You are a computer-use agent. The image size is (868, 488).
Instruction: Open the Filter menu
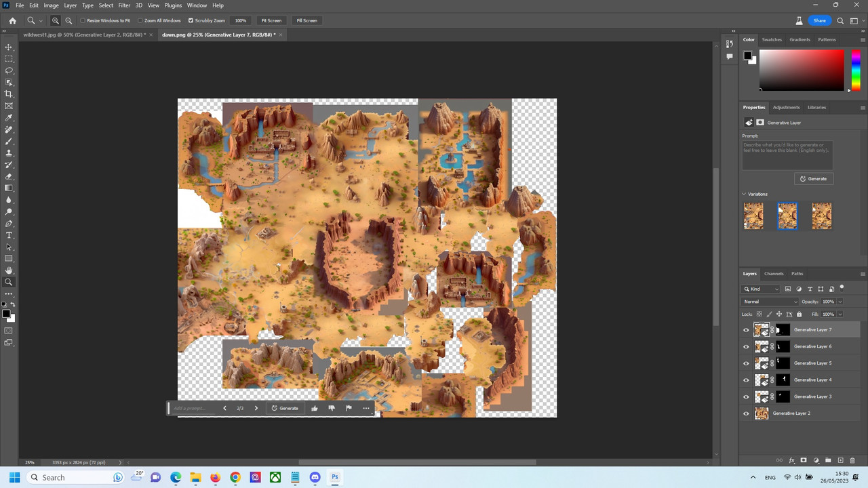click(x=124, y=5)
